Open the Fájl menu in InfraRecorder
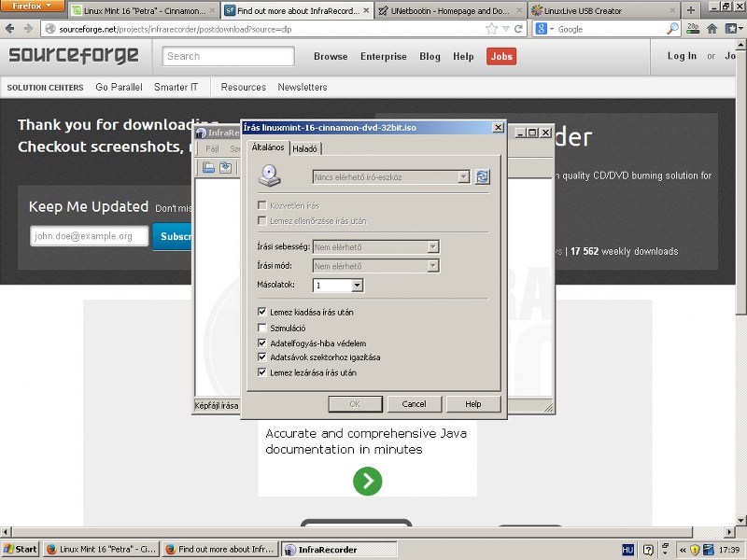 [212, 148]
